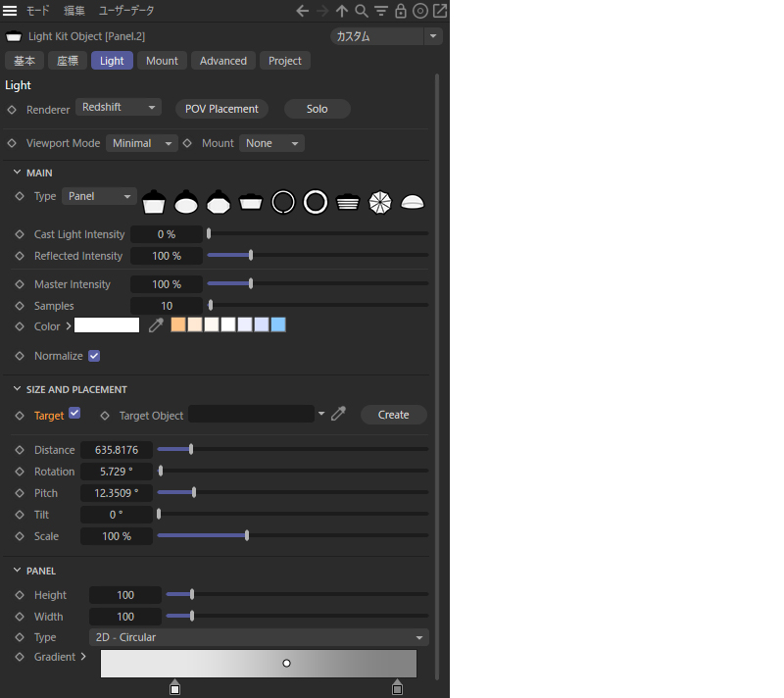Pick the light blue color swatch
The height and width of the screenshot is (698, 784).
(278, 324)
